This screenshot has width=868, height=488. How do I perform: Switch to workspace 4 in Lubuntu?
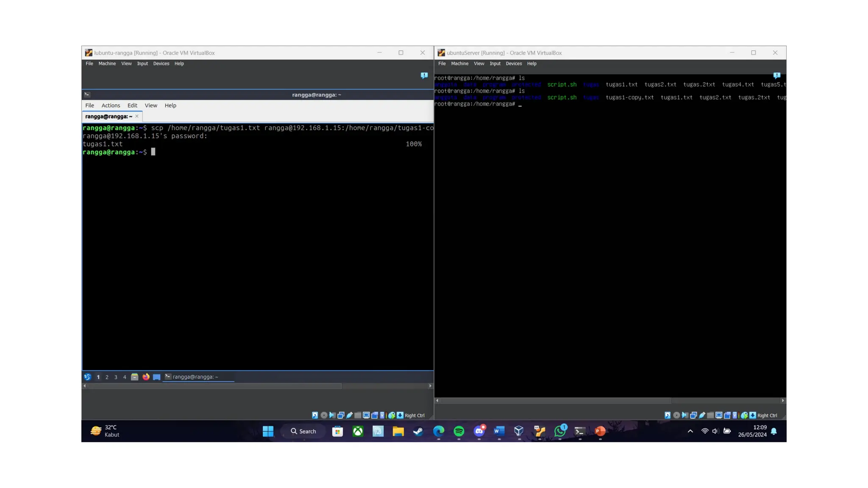125,377
